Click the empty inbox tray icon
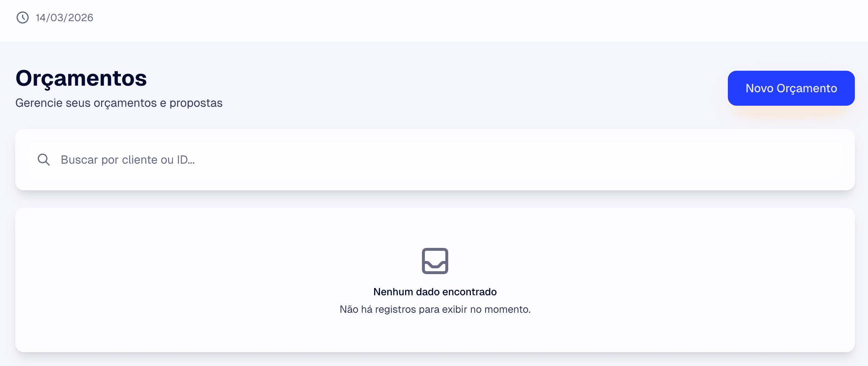868x366 pixels. tap(435, 261)
